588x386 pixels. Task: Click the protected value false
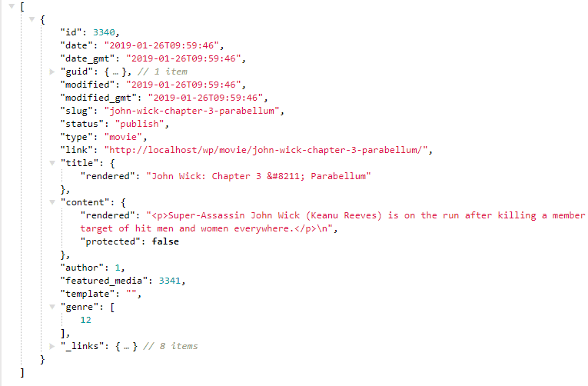click(x=165, y=241)
